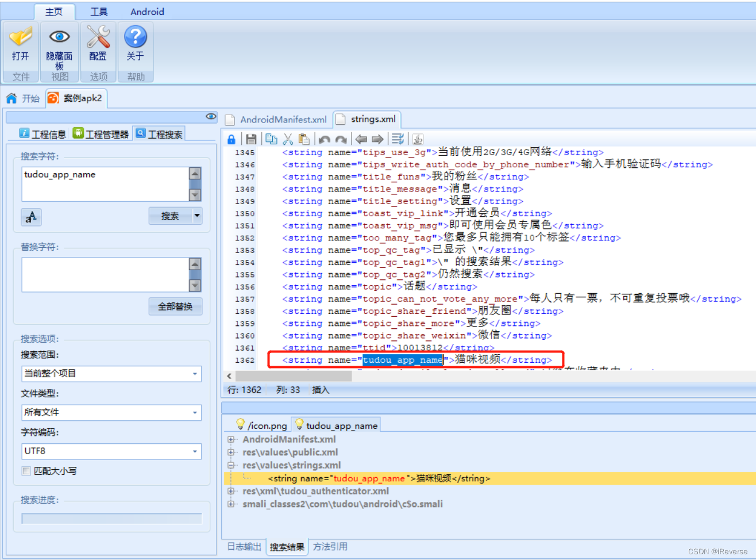Open the 配置 tools configuration icon
The width and height of the screenshot is (756, 560).
click(x=98, y=37)
